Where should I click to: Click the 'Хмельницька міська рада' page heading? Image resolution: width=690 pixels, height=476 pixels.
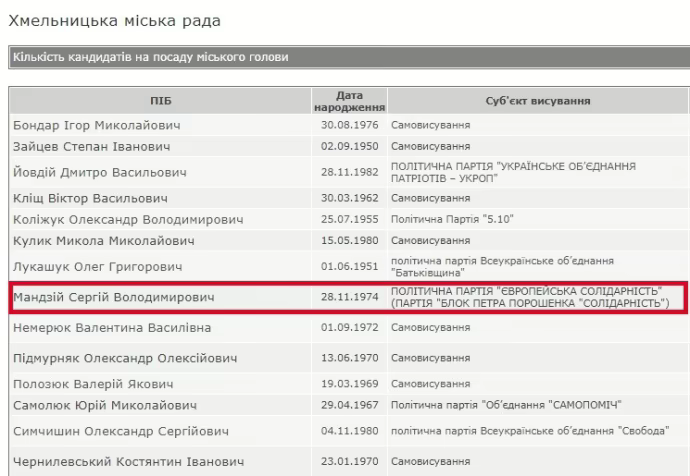pos(114,20)
